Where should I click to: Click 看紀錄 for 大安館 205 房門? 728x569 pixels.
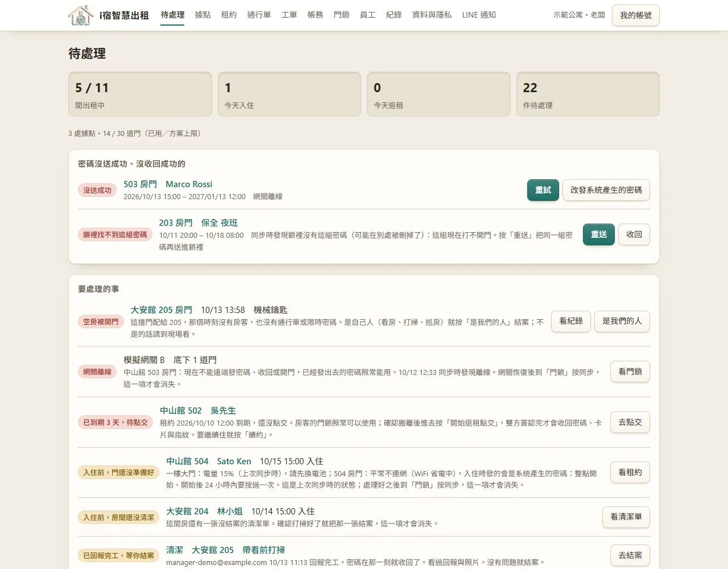click(x=571, y=321)
